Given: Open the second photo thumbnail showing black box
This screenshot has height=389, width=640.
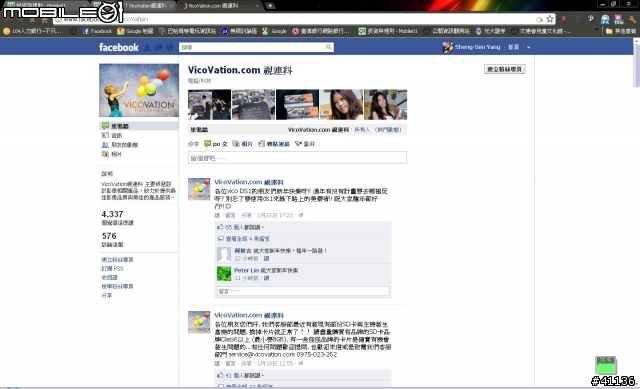Looking at the screenshot, I should pyautogui.click(x=253, y=104).
